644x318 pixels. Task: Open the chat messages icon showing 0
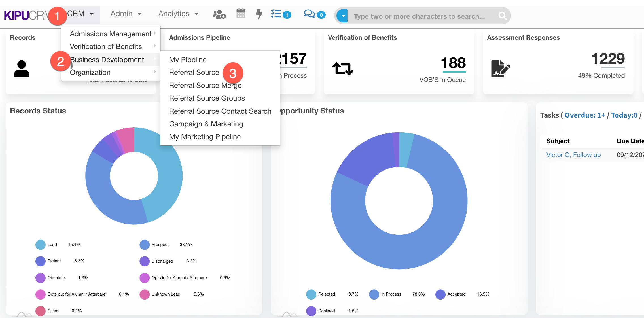click(x=309, y=14)
